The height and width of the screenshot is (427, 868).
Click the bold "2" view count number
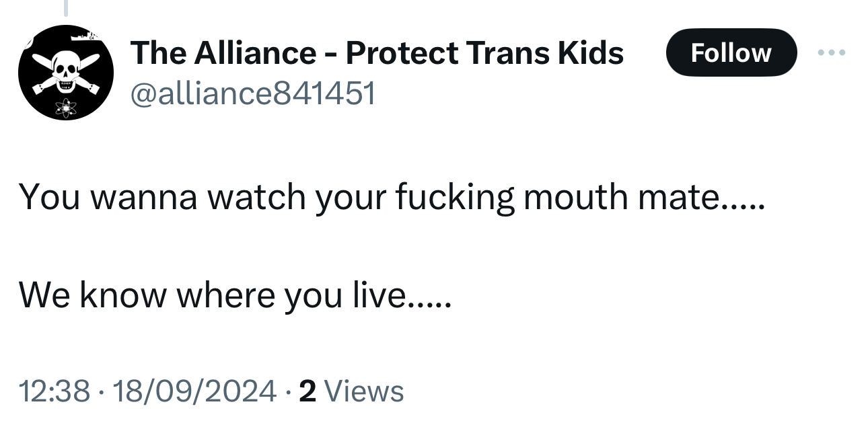pyautogui.click(x=307, y=391)
